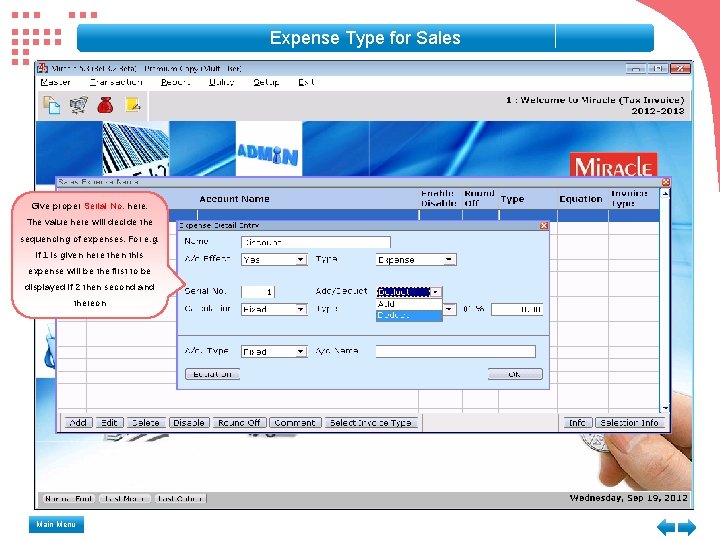Image resolution: width=720 pixels, height=540 pixels.
Task: Open the Master menu
Action: pos(56,82)
